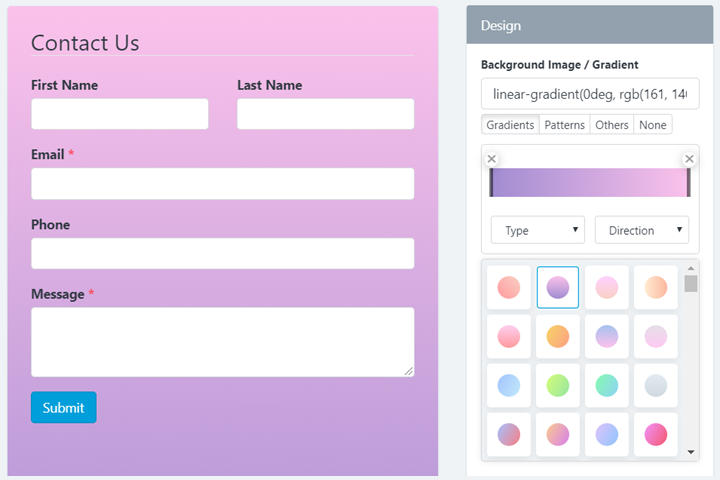Remove the left gradient color stop

(x=491, y=159)
